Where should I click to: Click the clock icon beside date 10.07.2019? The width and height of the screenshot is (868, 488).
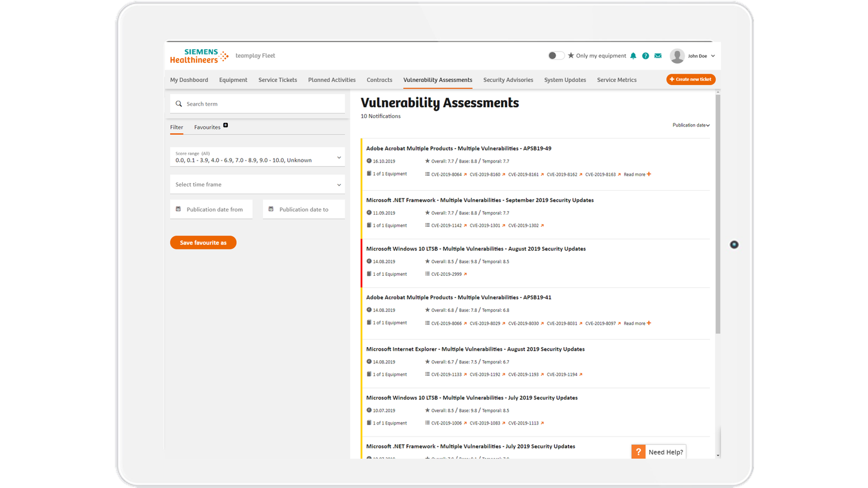click(369, 410)
